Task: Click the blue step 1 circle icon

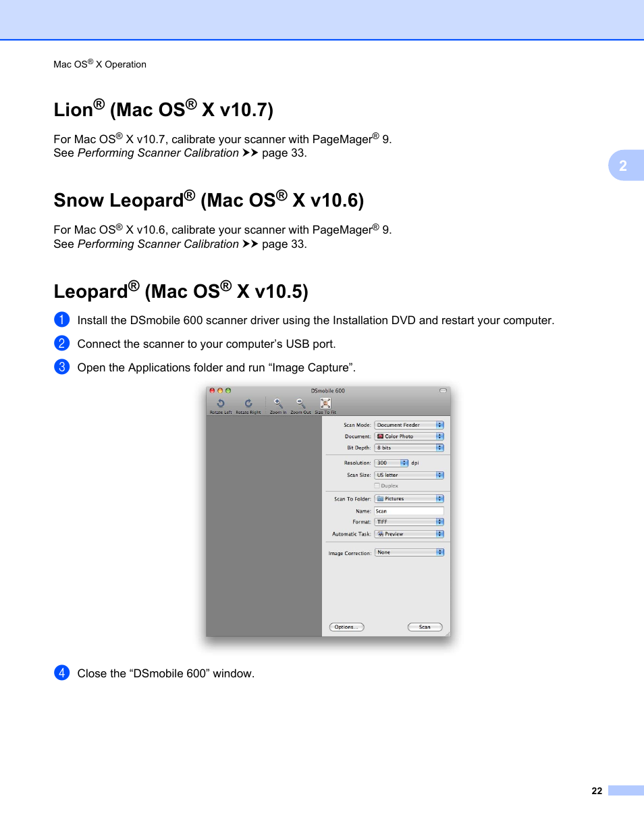Action: click(x=61, y=319)
